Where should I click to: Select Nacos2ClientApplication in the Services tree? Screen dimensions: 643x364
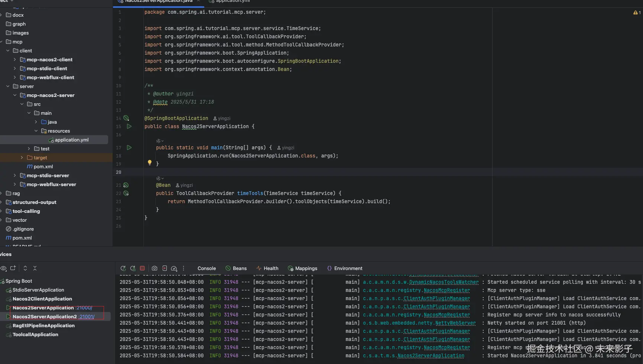coord(42,299)
